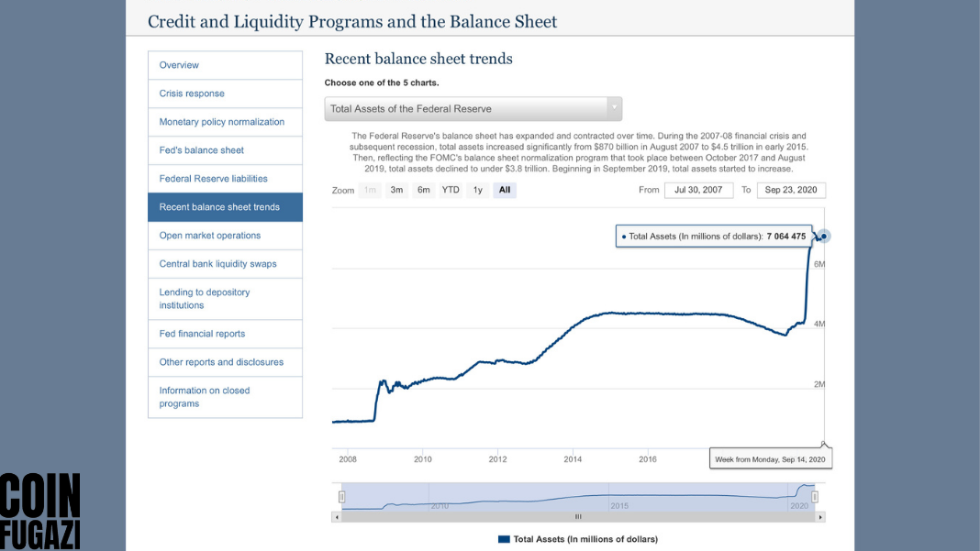
Task: Select the 3m zoom range
Action: (x=397, y=190)
